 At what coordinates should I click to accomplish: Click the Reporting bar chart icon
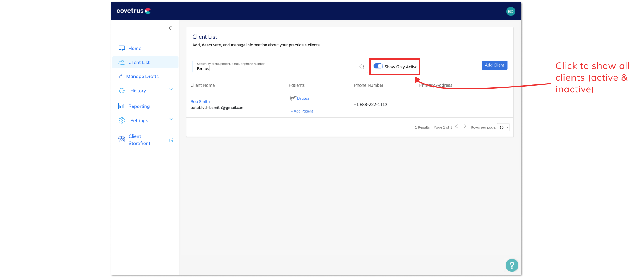click(121, 106)
